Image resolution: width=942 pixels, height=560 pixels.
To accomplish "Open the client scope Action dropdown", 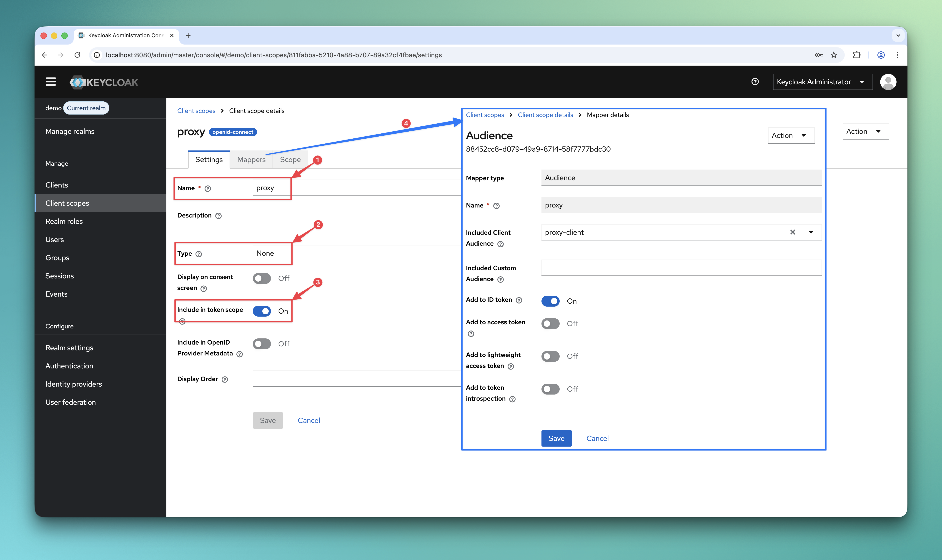I will (x=865, y=131).
